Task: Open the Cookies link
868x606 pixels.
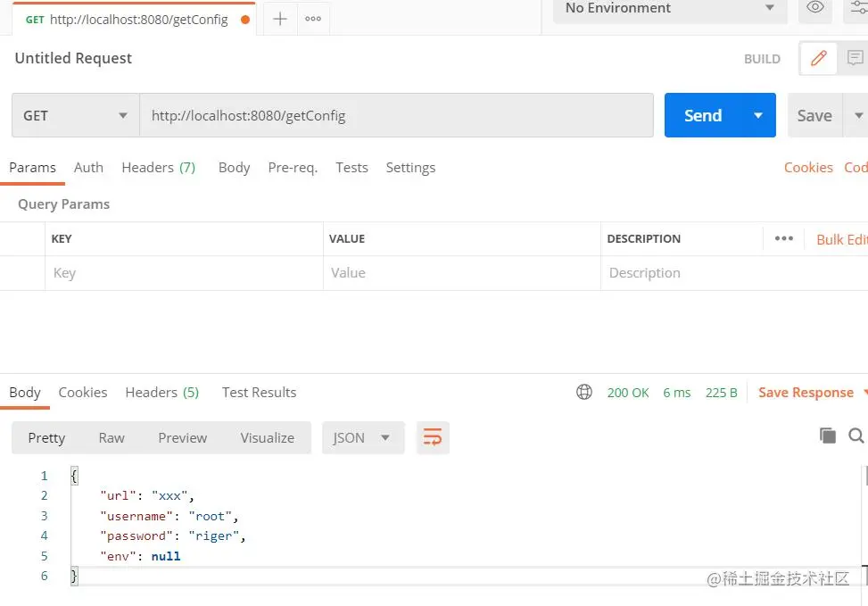Action: [x=808, y=167]
